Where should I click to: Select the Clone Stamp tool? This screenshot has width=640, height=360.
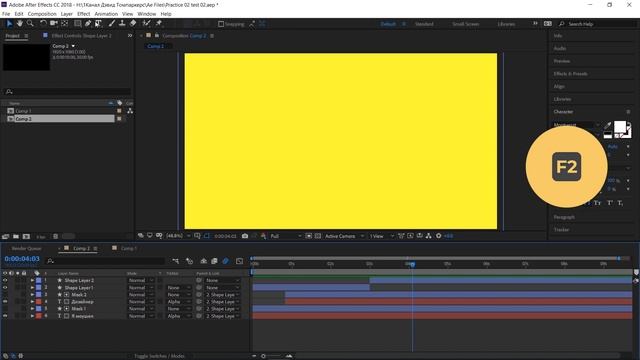pyautogui.click(x=122, y=24)
